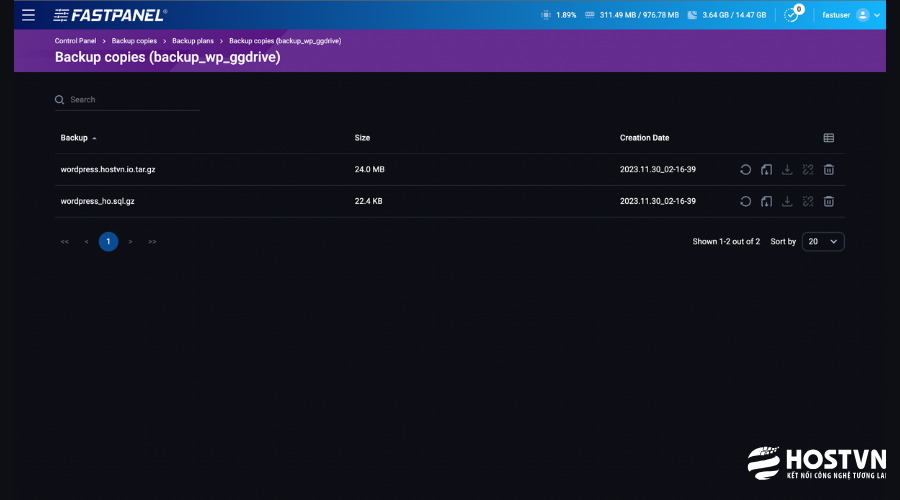Save wordpress.hostvn.io.tar.gz to local storage

pyautogui.click(x=766, y=169)
